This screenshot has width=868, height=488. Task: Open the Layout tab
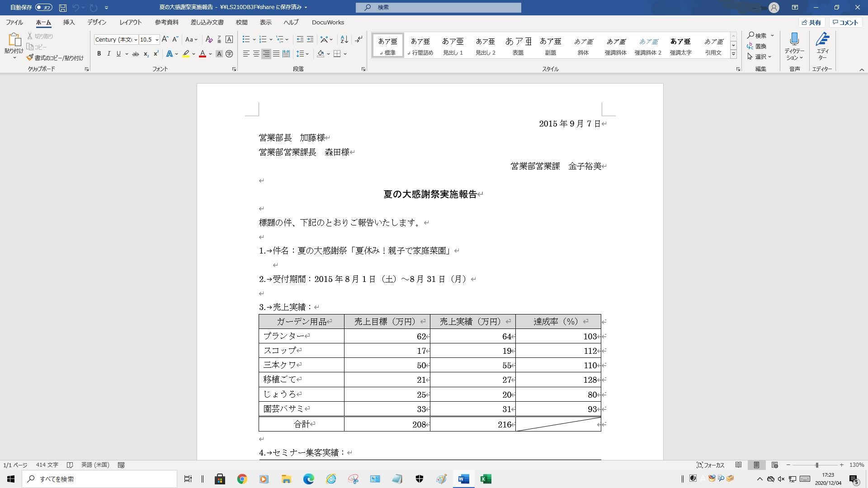tap(131, 22)
